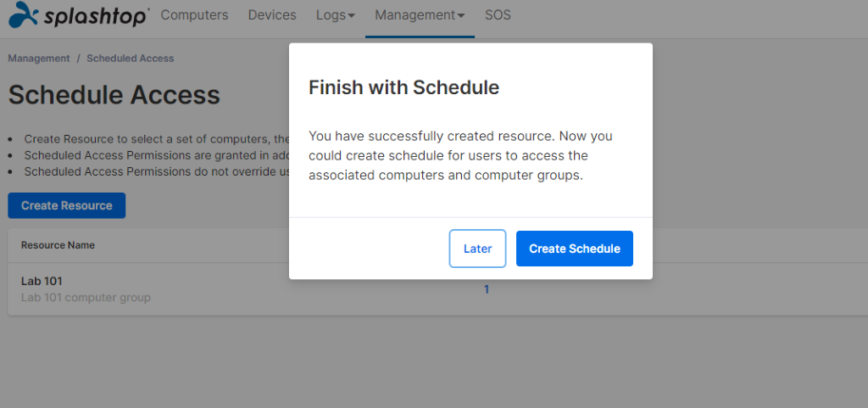Screen dimensions: 868x408
Task: Click the successfully created resource message text
Action: (x=460, y=155)
